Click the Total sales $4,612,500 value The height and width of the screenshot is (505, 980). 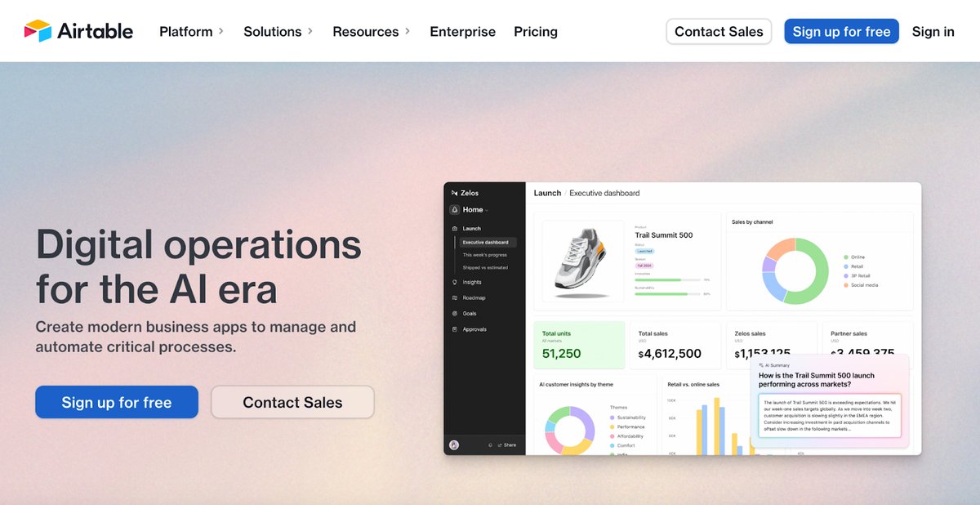pos(670,354)
